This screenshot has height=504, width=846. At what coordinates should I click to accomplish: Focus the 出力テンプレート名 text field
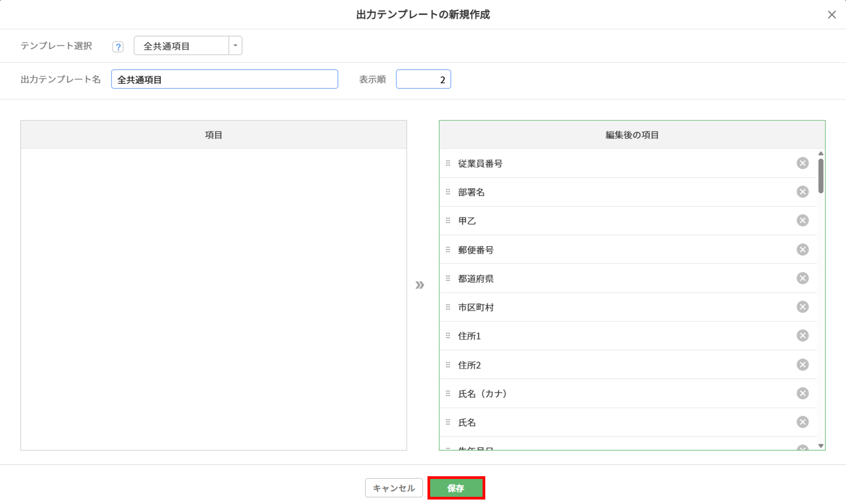(x=224, y=79)
